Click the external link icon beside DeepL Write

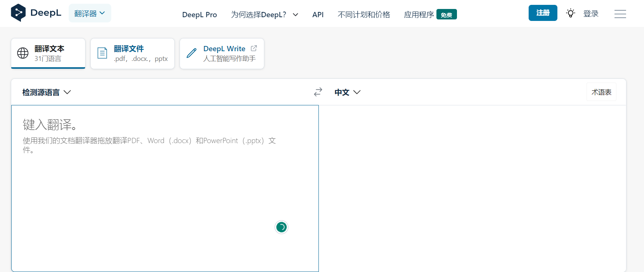click(254, 48)
